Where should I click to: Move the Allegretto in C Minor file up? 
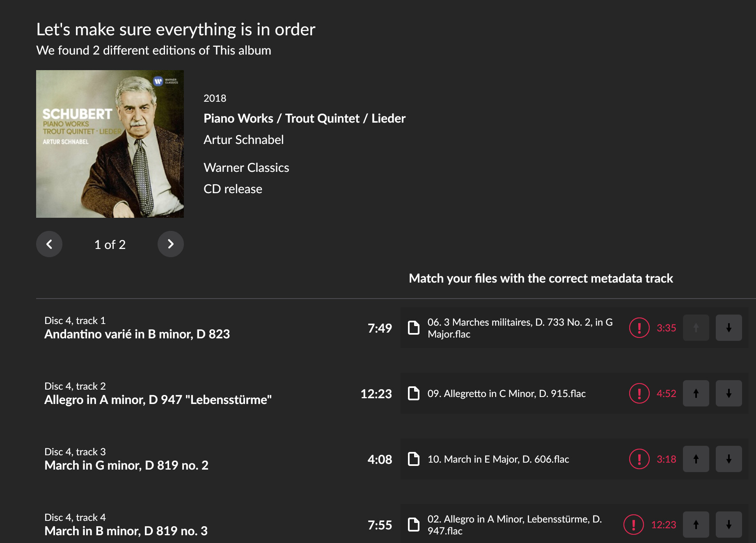(x=696, y=393)
